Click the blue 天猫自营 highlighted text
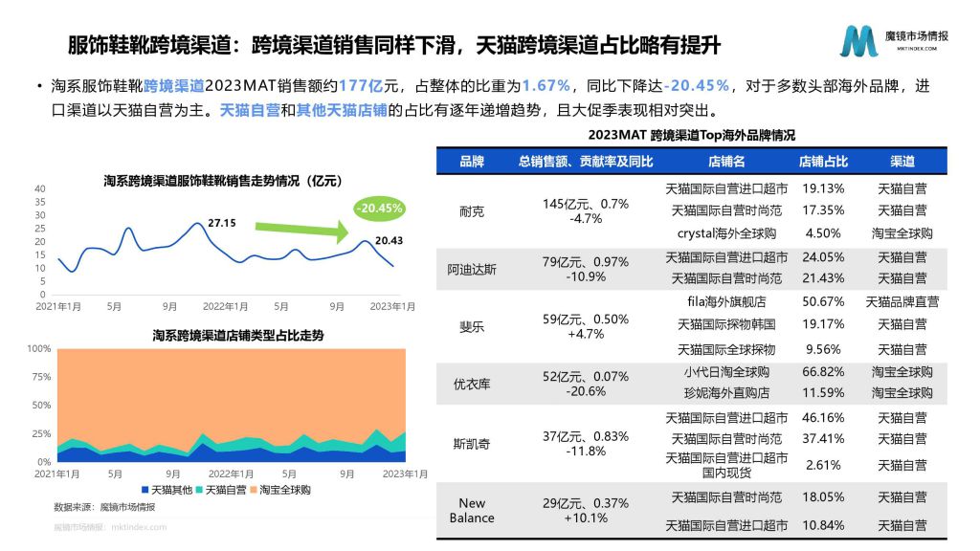 pyautogui.click(x=250, y=111)
